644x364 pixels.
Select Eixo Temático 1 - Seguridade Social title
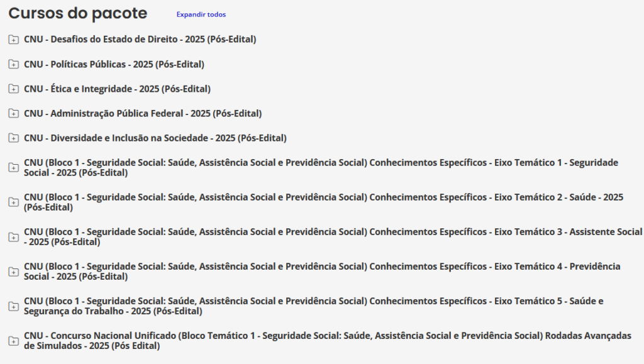coord(321,167)
